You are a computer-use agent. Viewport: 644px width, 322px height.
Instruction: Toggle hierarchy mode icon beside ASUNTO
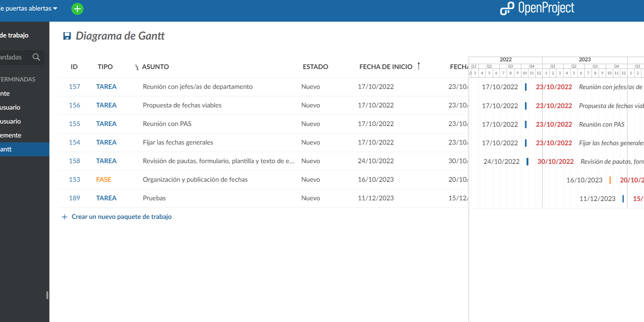[137, 67]
